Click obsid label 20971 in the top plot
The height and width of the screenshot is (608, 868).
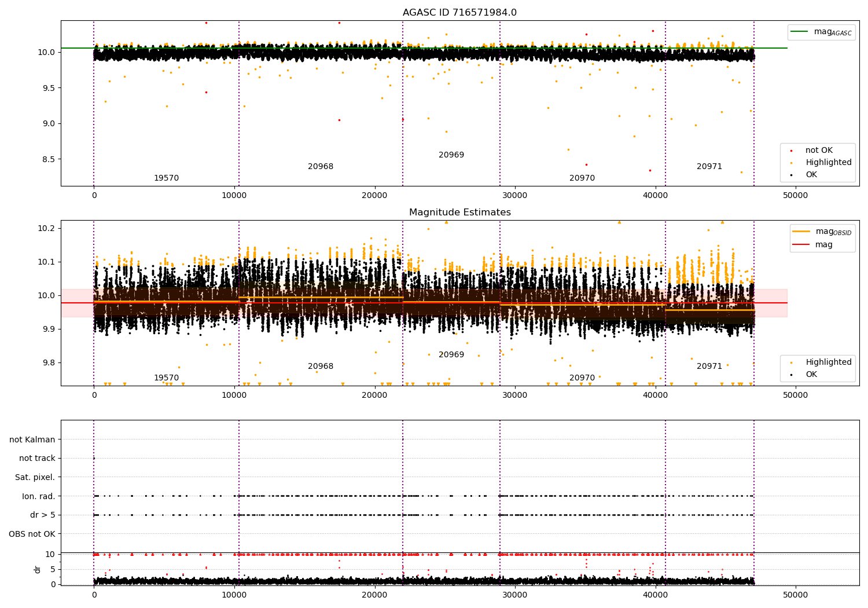click(709, 167)
